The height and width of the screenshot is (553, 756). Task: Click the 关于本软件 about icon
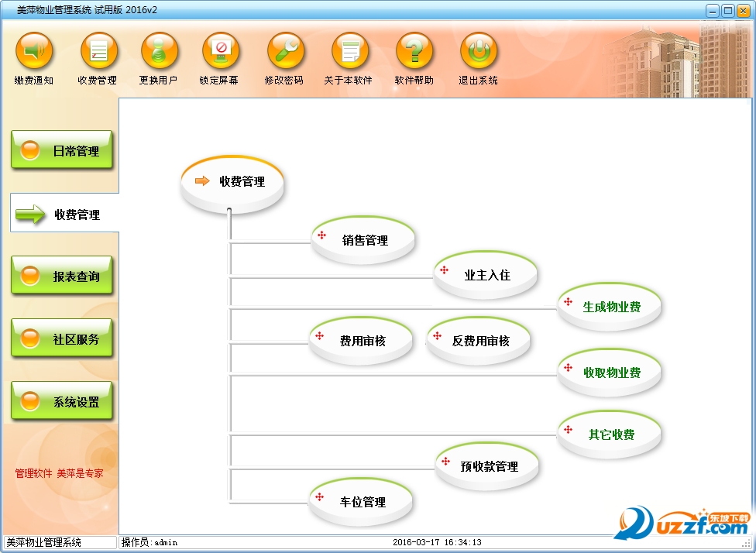tap(349, 51)
